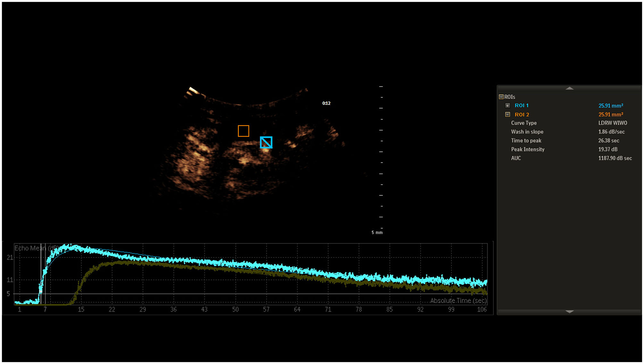
Task: Select the cyan crossed ROI box on the image
Action: coord(266,143)
